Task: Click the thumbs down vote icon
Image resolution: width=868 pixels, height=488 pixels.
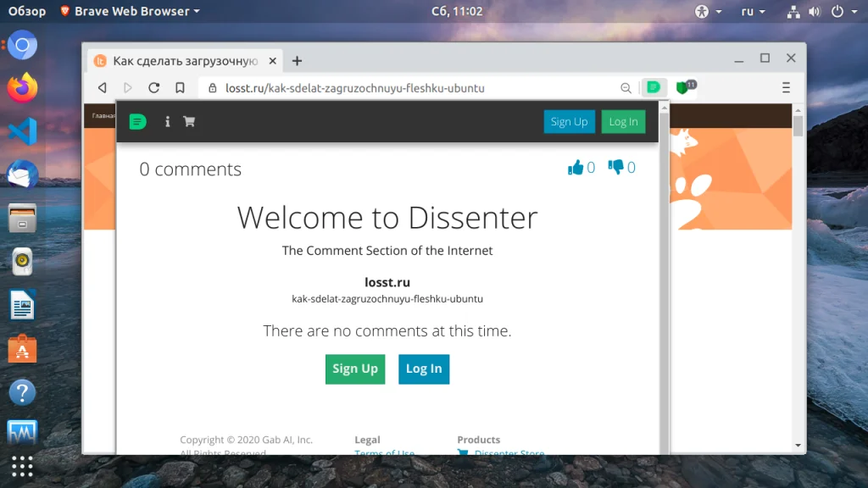Action: (615, 167)
